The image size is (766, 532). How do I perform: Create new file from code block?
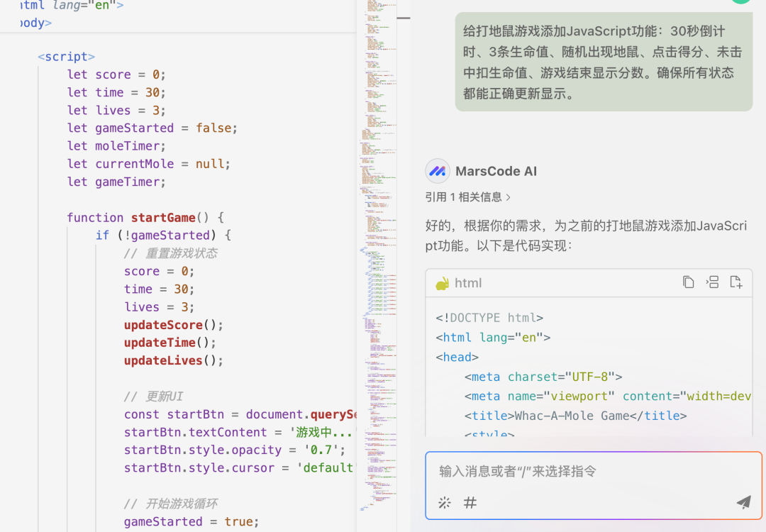coord(736,282)
